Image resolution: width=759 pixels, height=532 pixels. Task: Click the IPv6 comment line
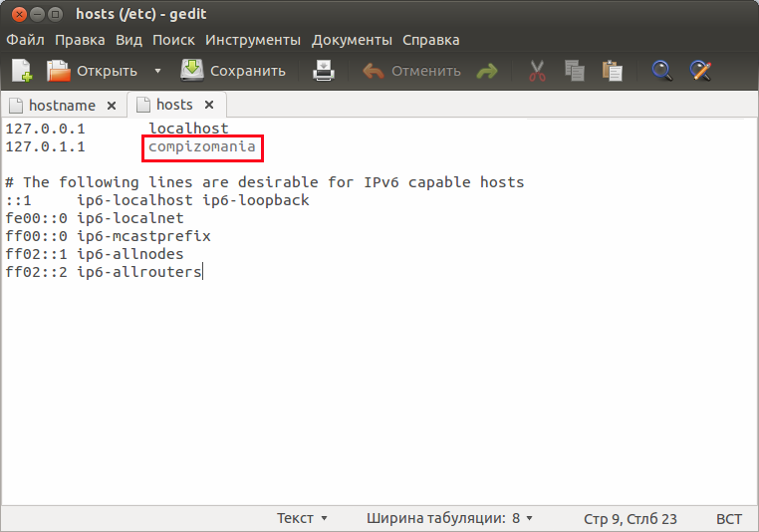click(265, 182)
